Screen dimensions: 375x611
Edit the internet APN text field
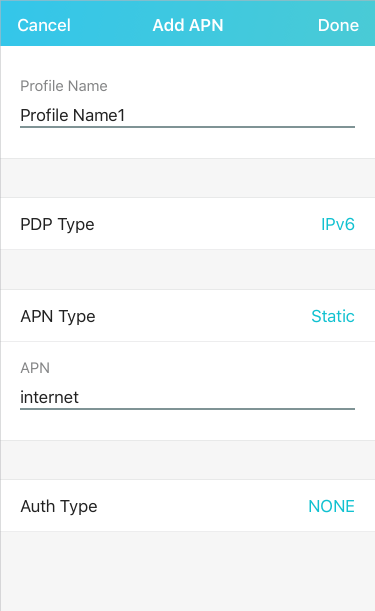pyautogui.click(x=188, y=397)
